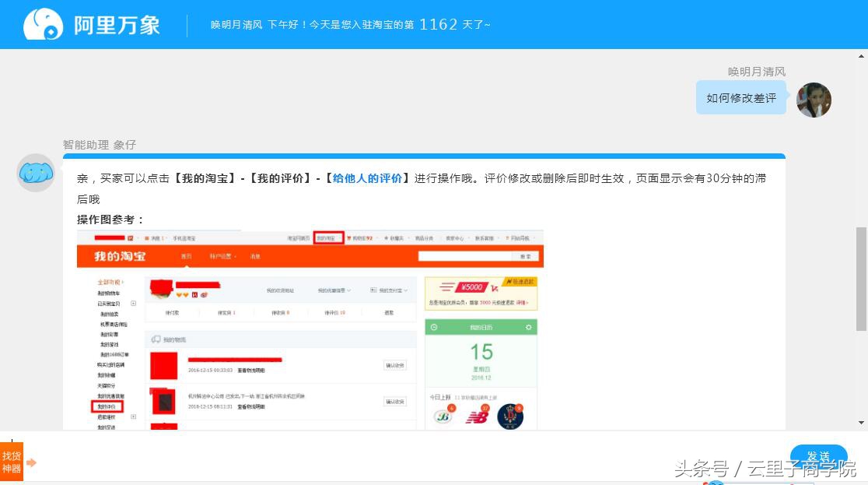The height and width of the screenshot is (485, 868).
Task: Send message with the 发送 button
Action: tap(818, 455)
